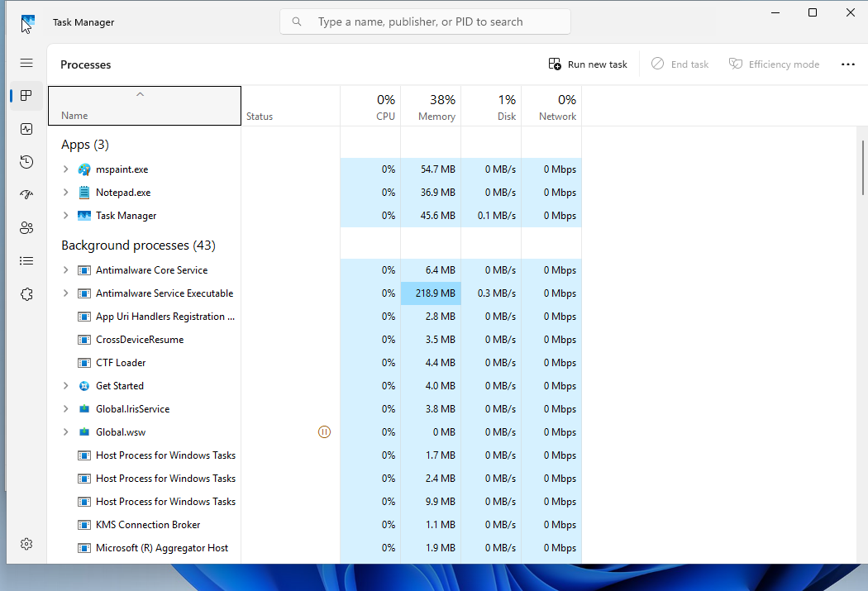Click the KMS Connection Broker icon
Image resolution: width=868 pixels, height=591 pixels.
pos(84,525)
